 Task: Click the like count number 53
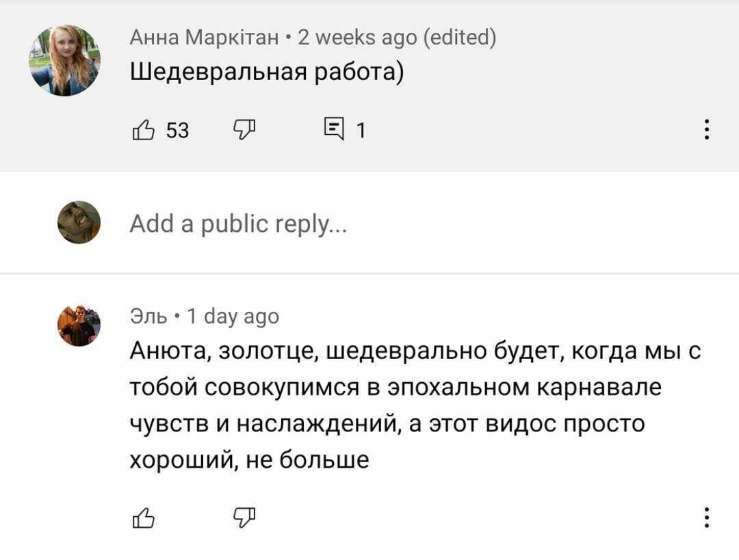pos(178,129)
